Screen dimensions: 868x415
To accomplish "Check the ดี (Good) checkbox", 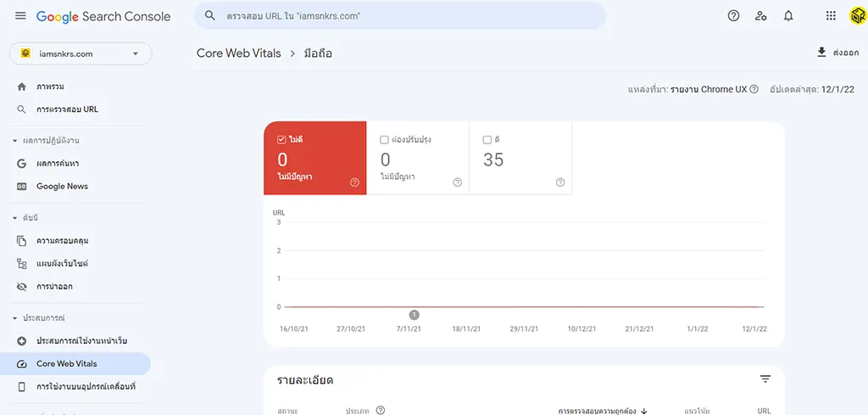I will coord(487,140).
